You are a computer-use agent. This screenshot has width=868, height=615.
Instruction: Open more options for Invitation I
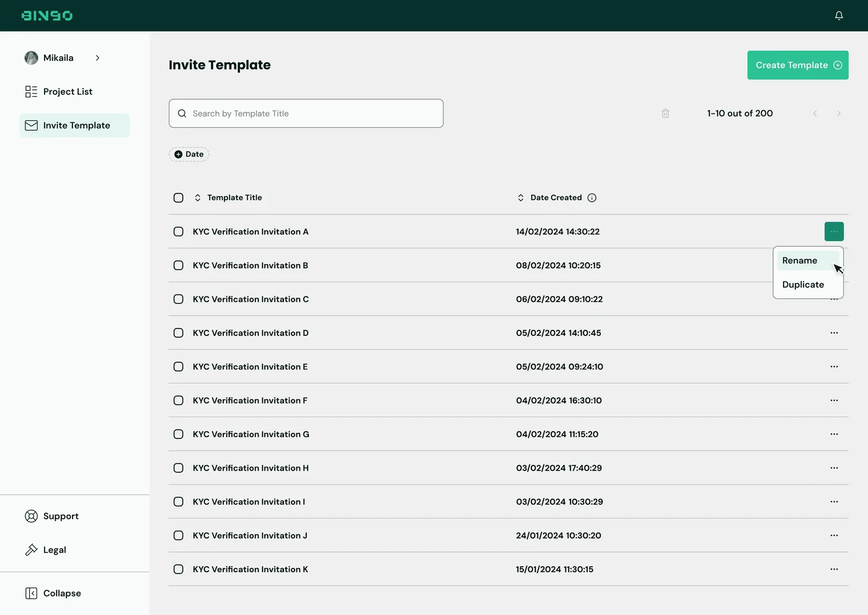click(x=834, y=502)
